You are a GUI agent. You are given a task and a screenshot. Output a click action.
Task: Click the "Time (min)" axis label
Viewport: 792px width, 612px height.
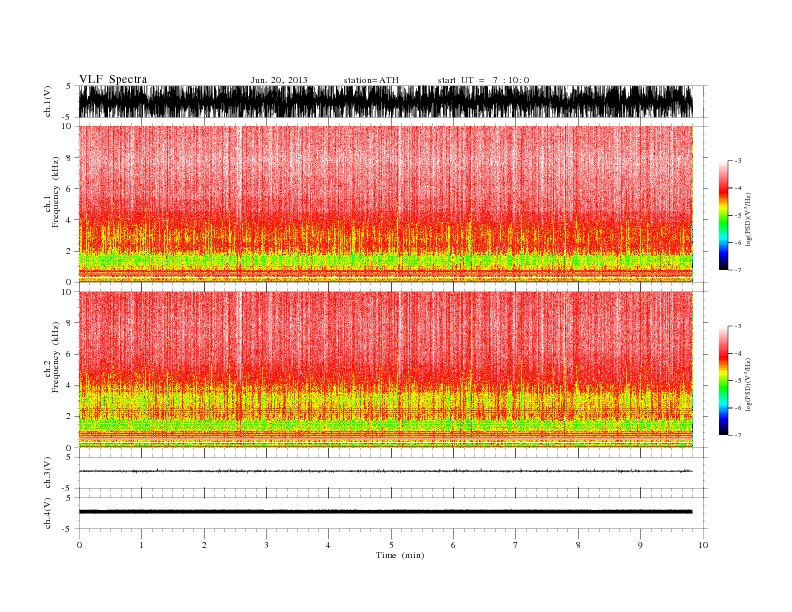click(x=400, y=555)
